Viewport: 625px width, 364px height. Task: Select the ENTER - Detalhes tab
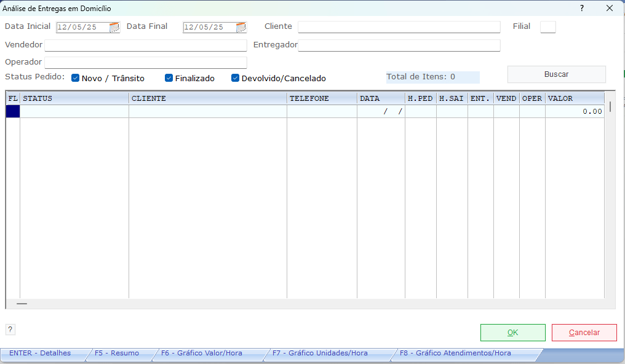(x=40, y=354)
